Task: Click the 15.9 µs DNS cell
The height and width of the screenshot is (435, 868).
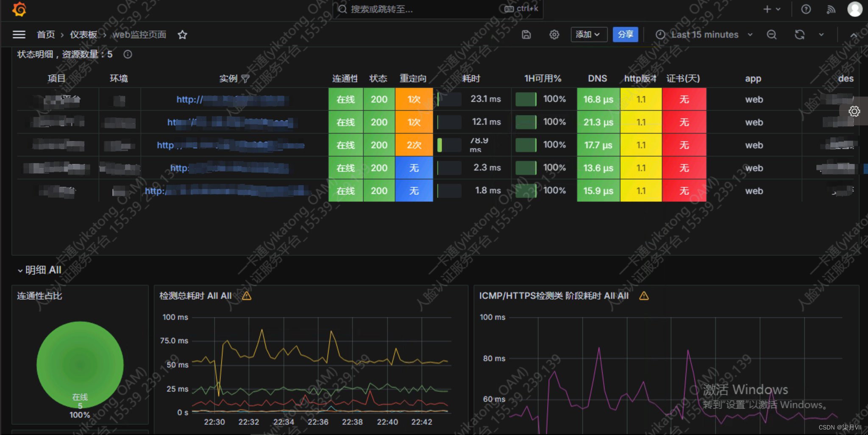Action: pos(598,191)
